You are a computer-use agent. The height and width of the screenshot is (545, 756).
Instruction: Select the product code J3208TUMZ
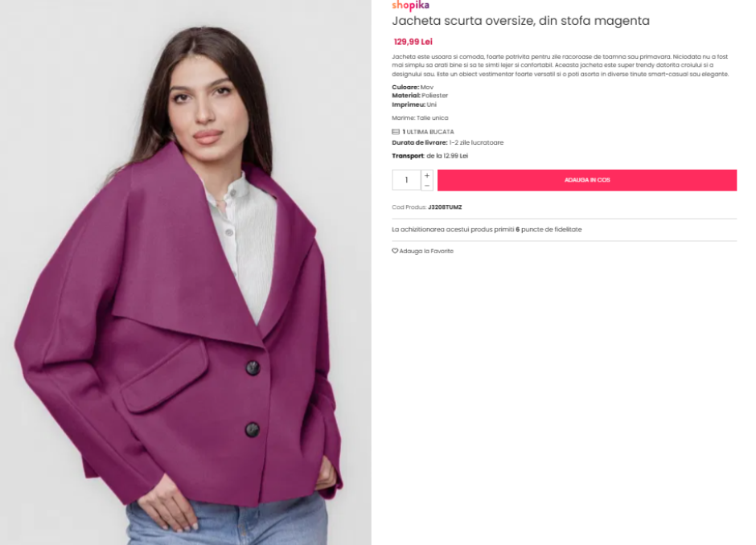[445, 207]
